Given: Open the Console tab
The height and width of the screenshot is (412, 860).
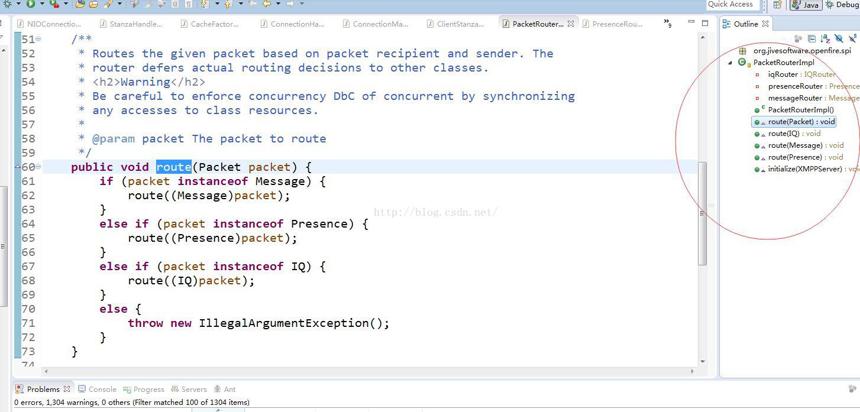Looking at the screenshot, I should [x=97, y=389].
